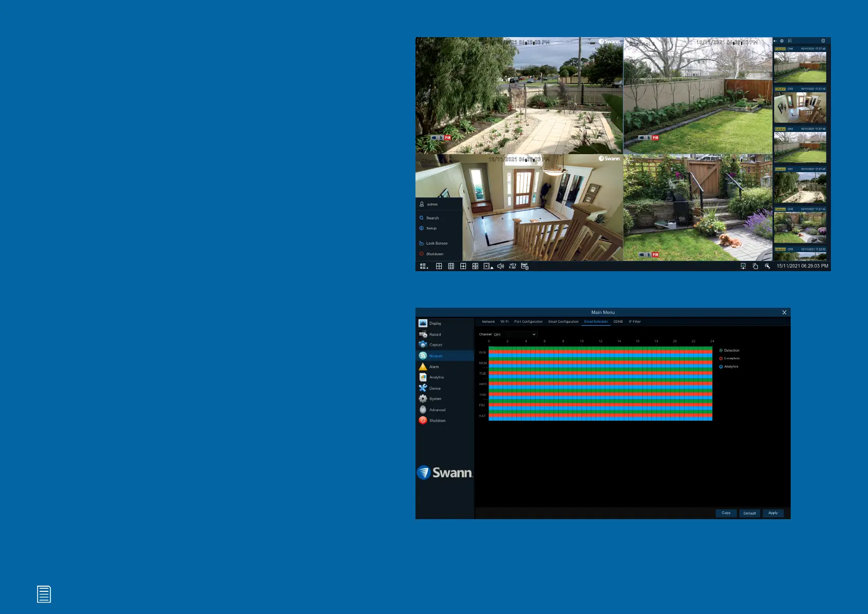Click the SUN row in the schedule grid
868x614 pixels.
(600, 352)
